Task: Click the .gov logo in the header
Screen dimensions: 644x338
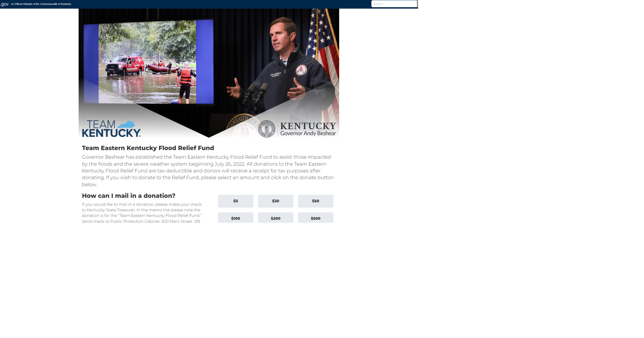Action: click(5, 4)
